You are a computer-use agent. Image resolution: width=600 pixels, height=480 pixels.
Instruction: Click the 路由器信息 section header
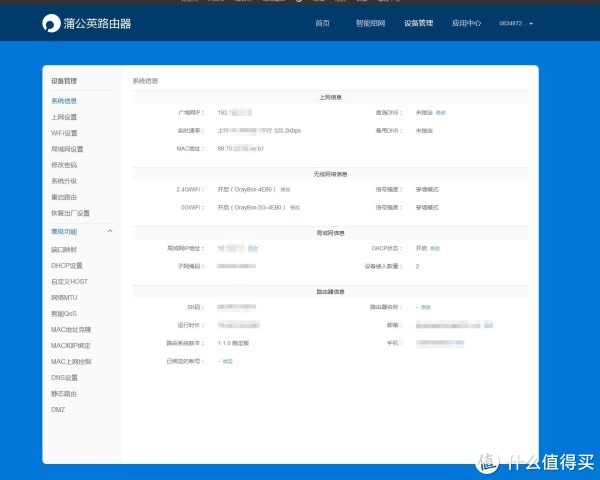click(331, 292)
